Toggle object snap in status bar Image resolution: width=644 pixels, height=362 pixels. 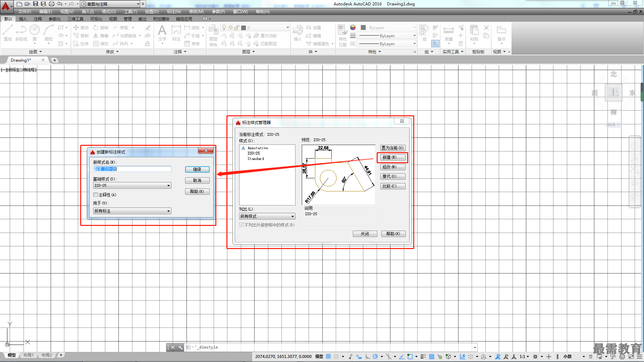410,357
